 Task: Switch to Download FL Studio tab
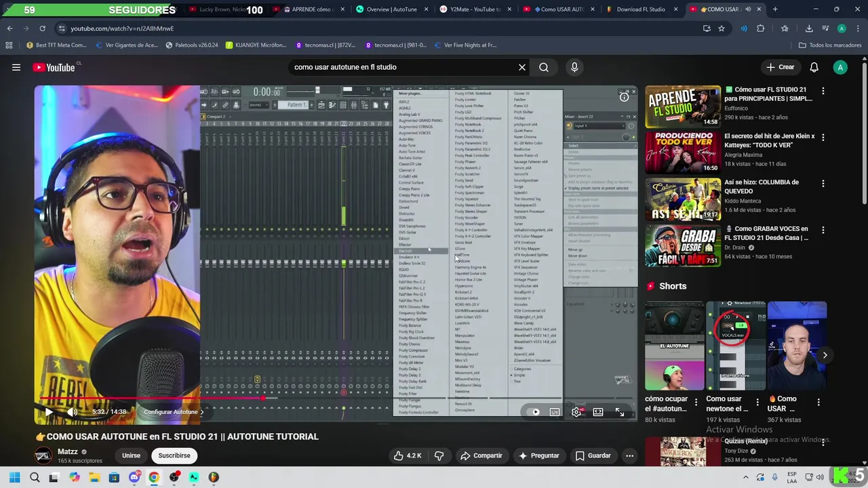tap(642, 9)
